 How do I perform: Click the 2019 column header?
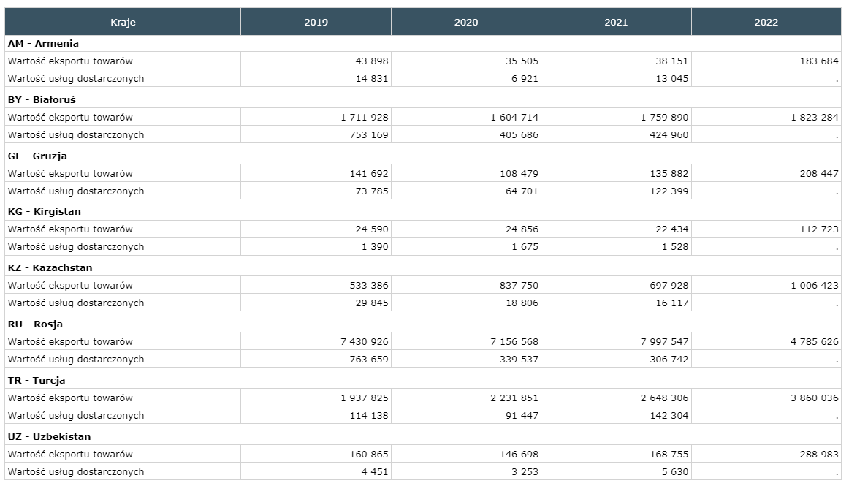tap(316, 22)
